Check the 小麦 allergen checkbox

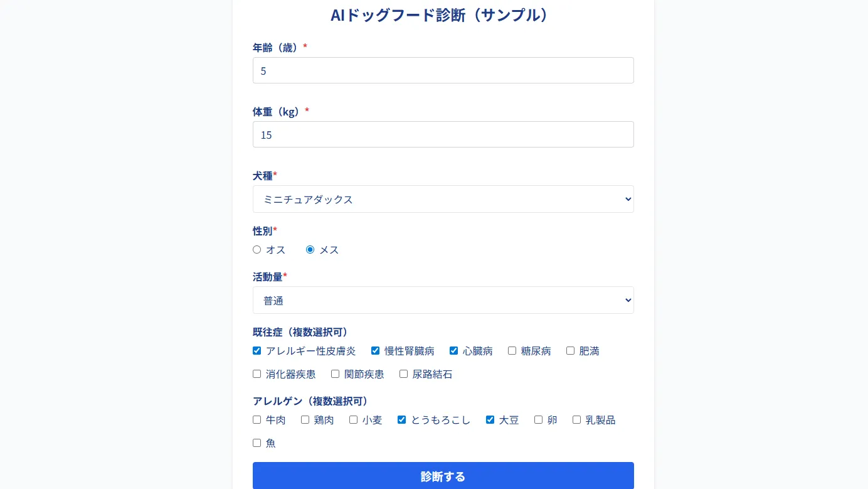click(x=353, y=419)
